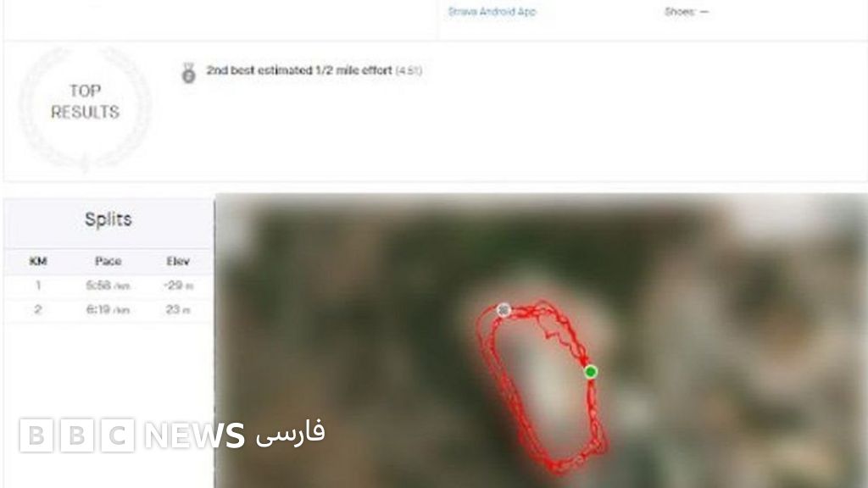Click the Top Results laurel badge
The height and width of the screenshot is (488, 868).
click(85, 109)
